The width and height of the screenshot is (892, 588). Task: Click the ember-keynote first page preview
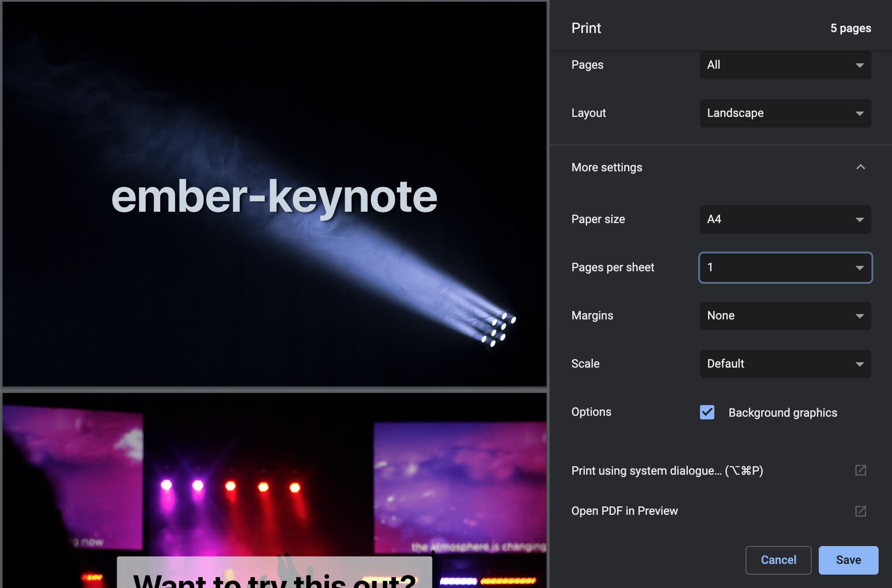[274, 195]
